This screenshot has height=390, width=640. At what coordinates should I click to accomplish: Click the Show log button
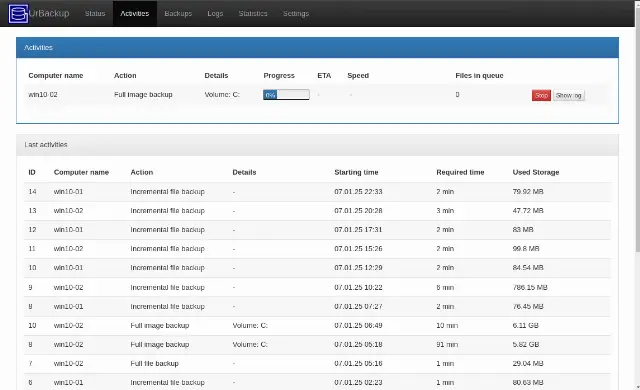(569, 95)
